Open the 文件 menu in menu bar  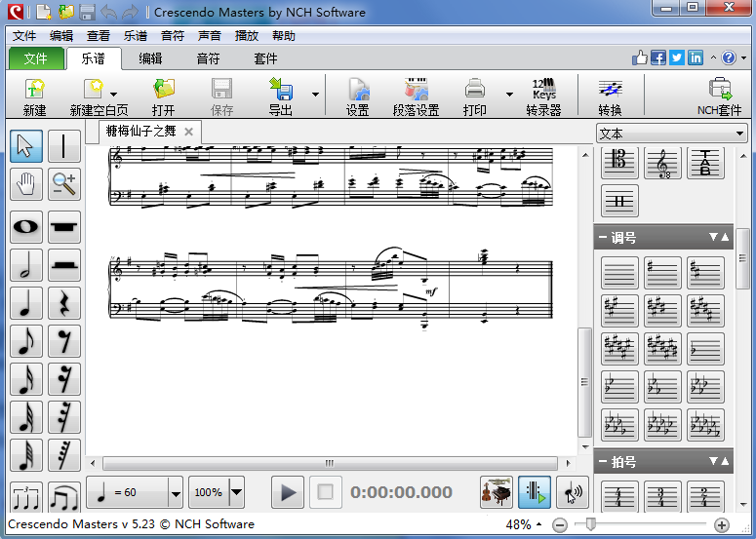coord(24,36)
